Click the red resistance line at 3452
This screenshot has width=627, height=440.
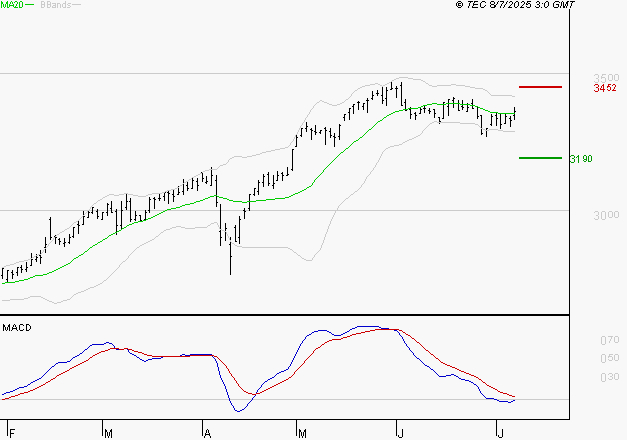click(540, 87)
